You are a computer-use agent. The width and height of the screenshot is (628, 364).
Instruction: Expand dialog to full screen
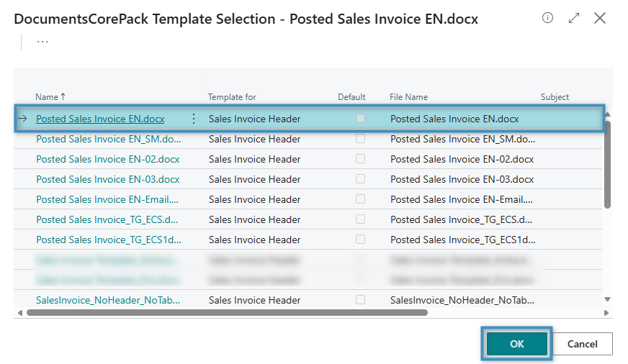[574, 18]
